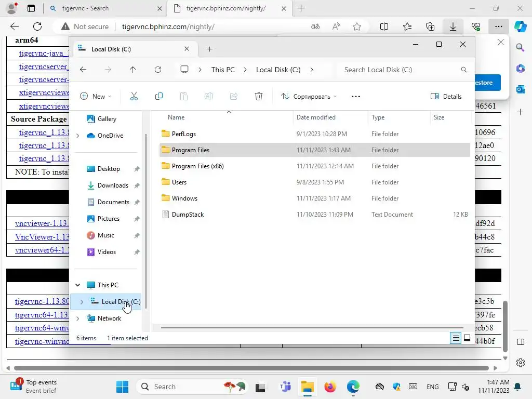Click the Explorer file list horizontal scrollbar
Screen dimensions: 532x399
[312, 328]
